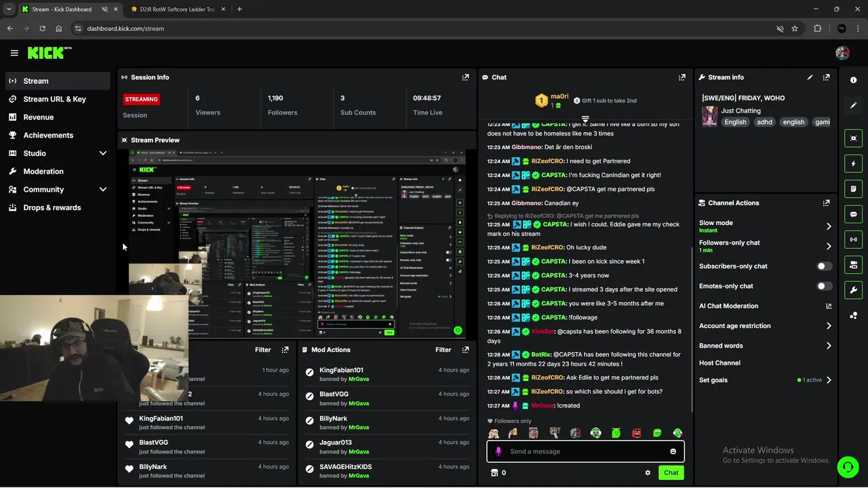The height and width of the screenshot is (488, 868).
Task: Click the wrench icon in the right sidebar
Action: 853,290
